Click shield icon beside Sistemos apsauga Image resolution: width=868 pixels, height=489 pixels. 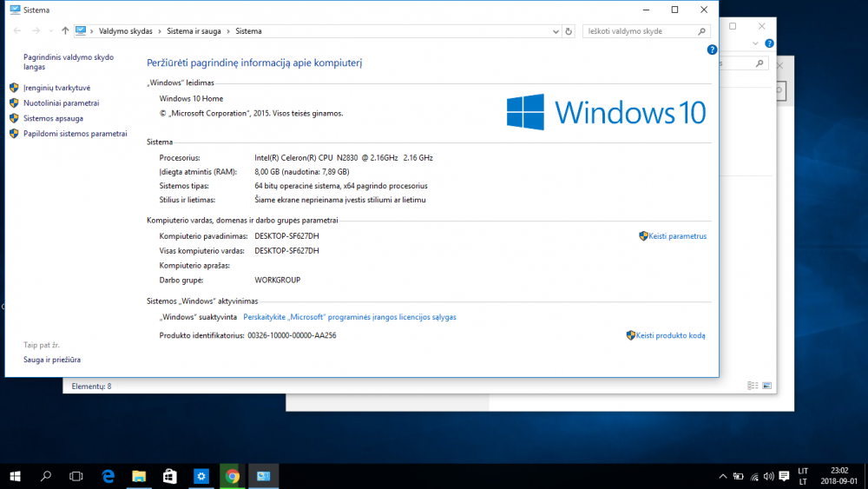(14, 118)
